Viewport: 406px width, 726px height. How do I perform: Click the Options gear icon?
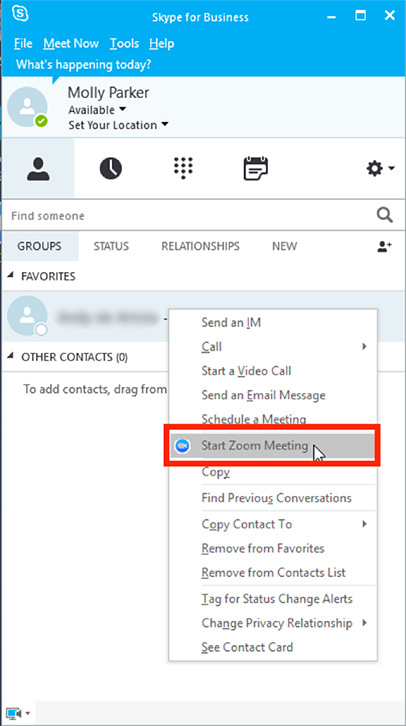point(380,169)
